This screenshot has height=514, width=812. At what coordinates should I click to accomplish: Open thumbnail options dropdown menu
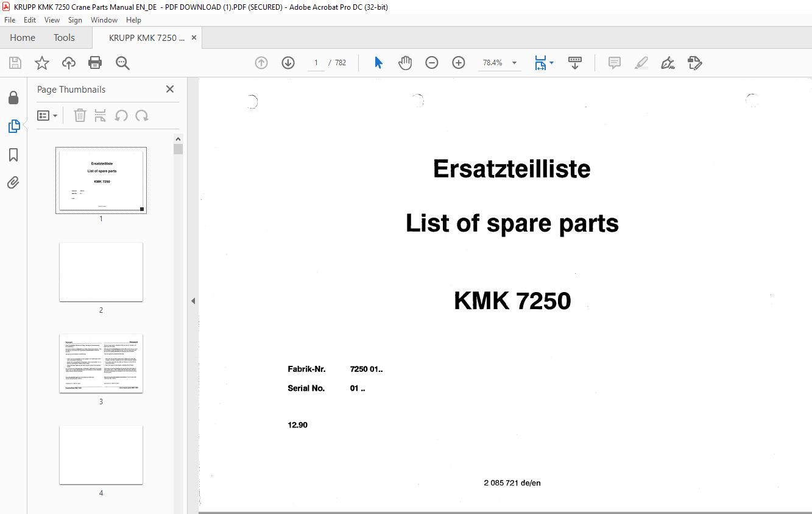point(48,115)
